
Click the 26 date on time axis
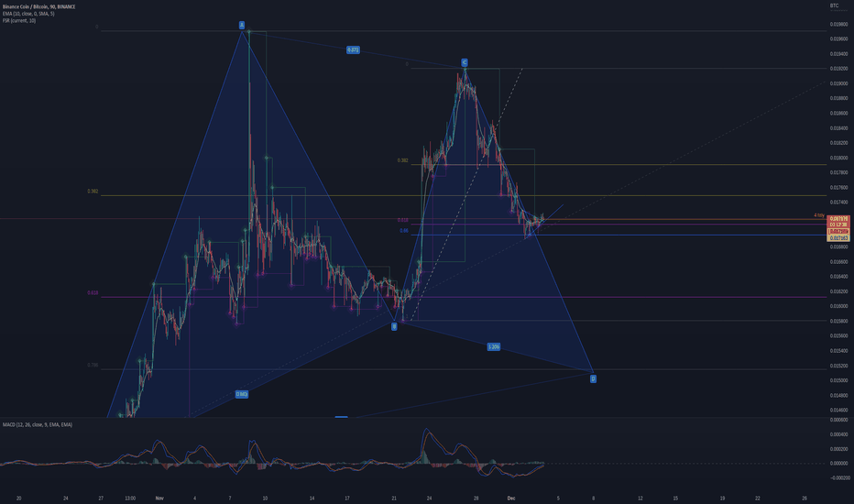805,498
